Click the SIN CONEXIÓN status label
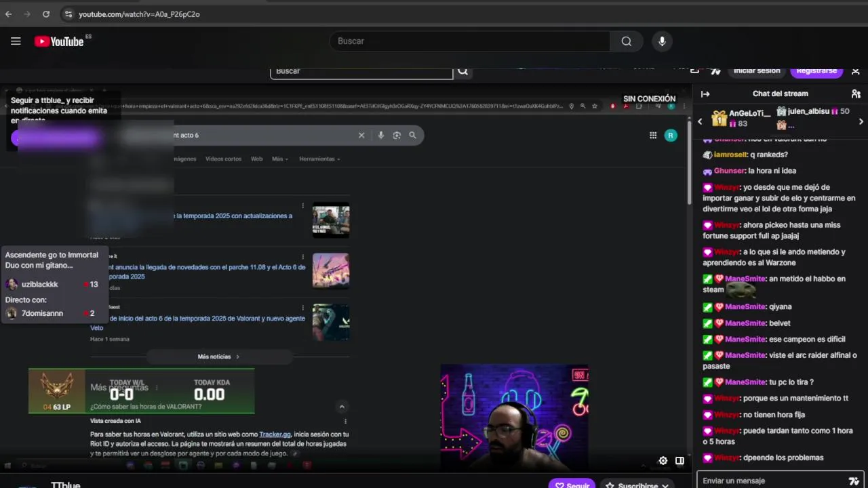This screenshot has width=868, height=488. click(649, 99)
